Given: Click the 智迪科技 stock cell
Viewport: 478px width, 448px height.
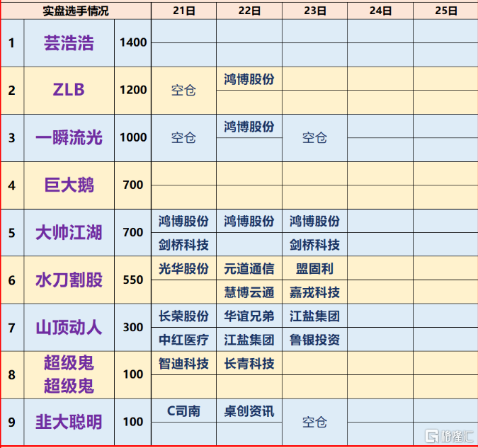Looking at the screenshot, I should click(x=183, y=363).
